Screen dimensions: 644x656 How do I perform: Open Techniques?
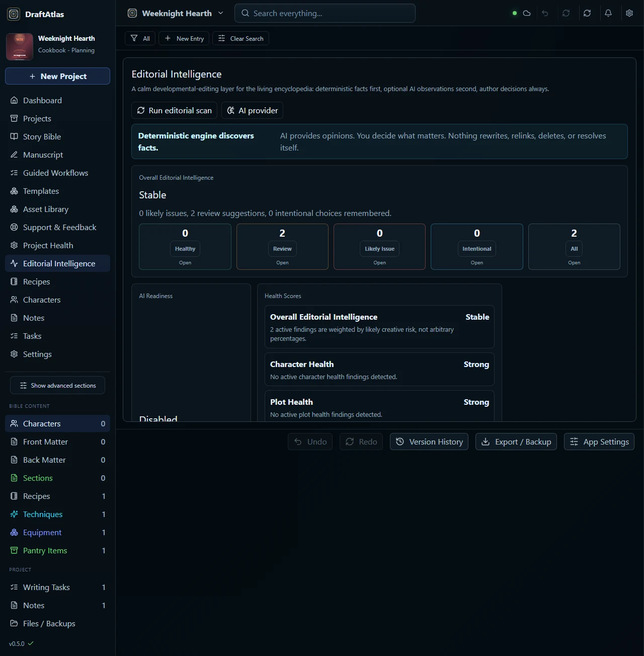57,514
